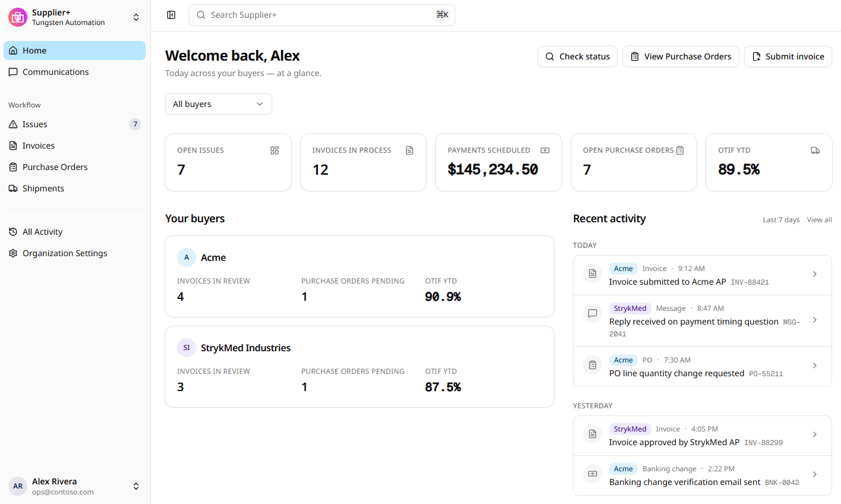Click "PO line quantity change requested" text
The height and width of the screenshot is (504, 841).
click(677, 373)
